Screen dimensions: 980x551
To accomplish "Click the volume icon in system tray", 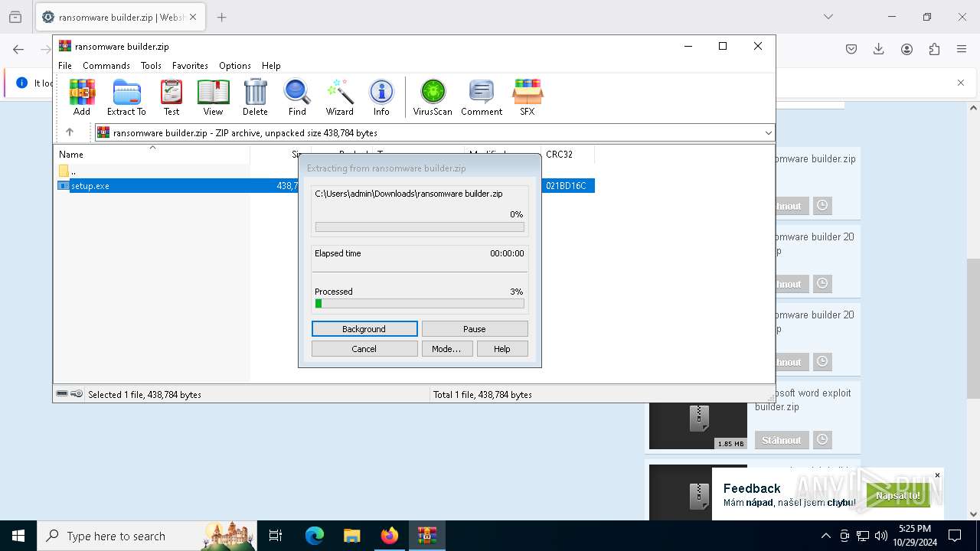I will pos(880,536).
